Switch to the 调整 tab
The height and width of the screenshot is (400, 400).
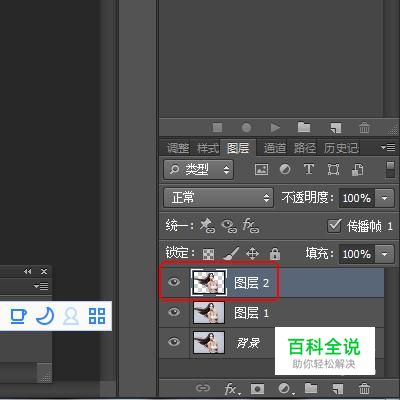point(178,148)
